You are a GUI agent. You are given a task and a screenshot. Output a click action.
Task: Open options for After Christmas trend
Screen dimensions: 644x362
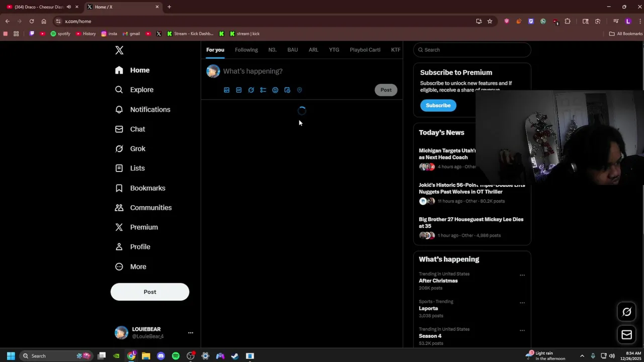[x=522, y=275]
